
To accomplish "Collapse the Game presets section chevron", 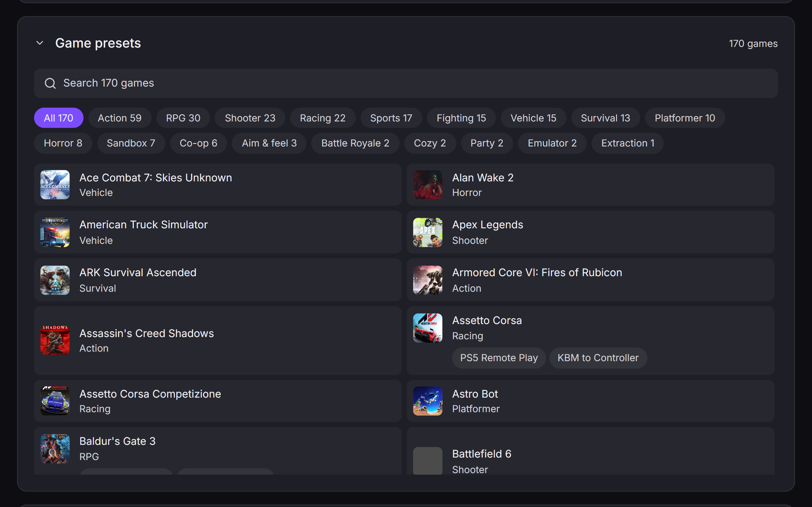I will click(40, 43).
